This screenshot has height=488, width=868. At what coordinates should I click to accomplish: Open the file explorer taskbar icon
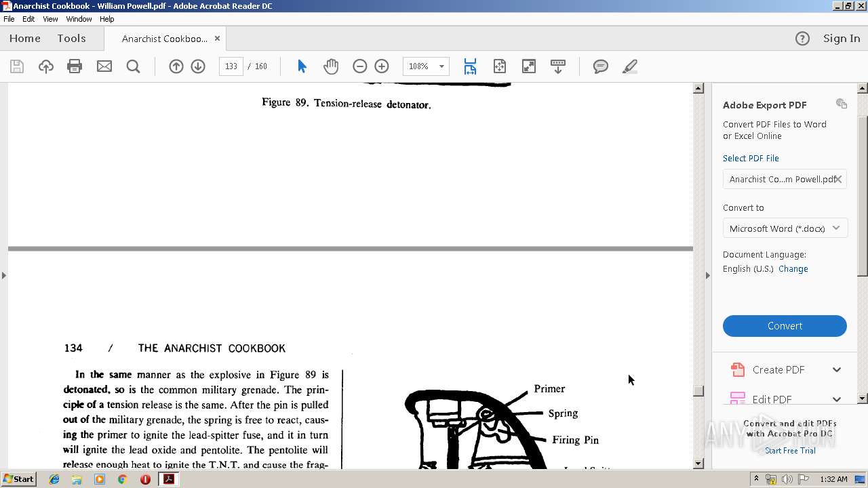pyautogui.click(x=77, y=479)
